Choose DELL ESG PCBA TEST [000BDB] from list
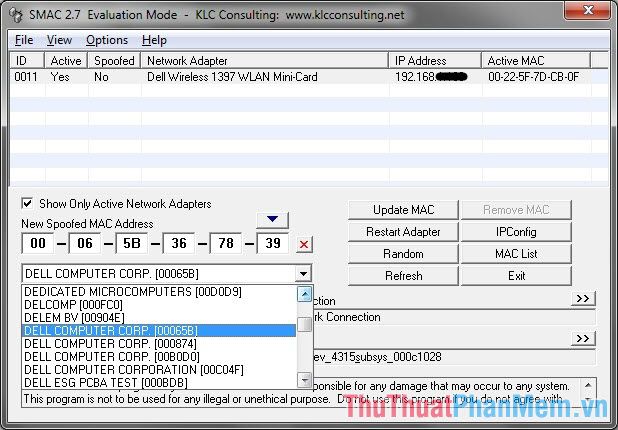The height and width of the screenshot is (430, 618). (159, 382)
